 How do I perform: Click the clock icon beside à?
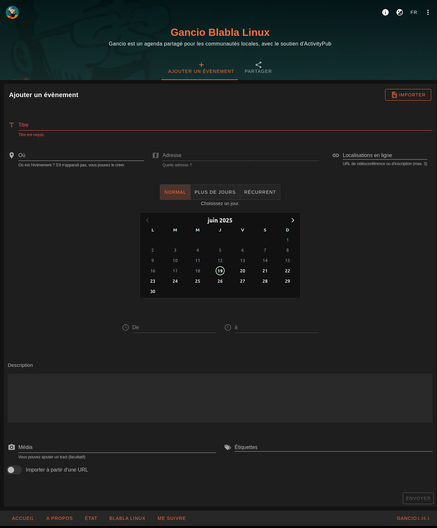(x=228, y=327)
